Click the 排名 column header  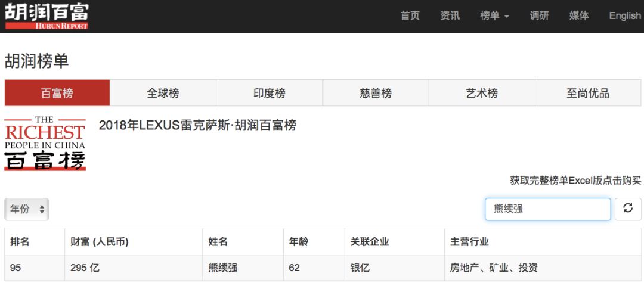pyautogui.click(x=20, y=241)
